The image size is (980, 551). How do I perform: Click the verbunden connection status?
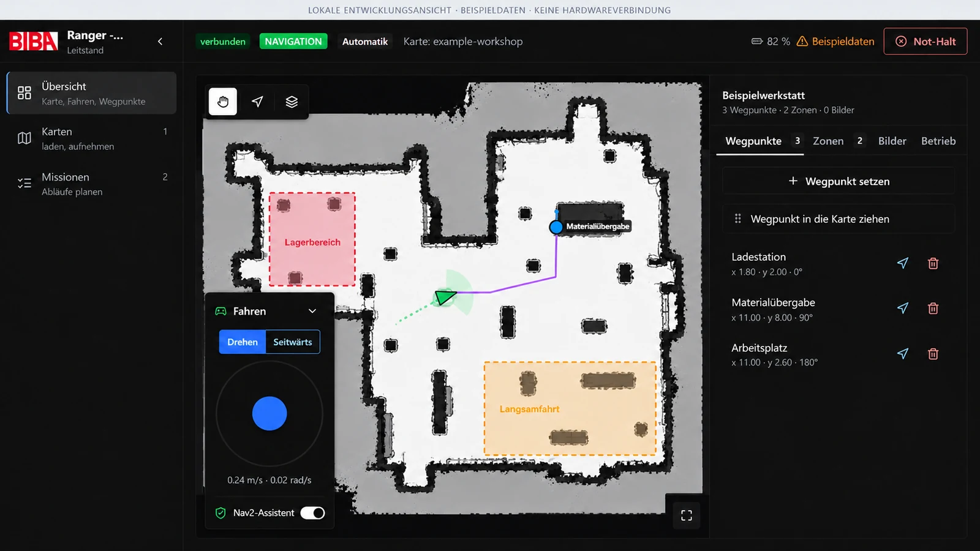[x=223, y=42]
